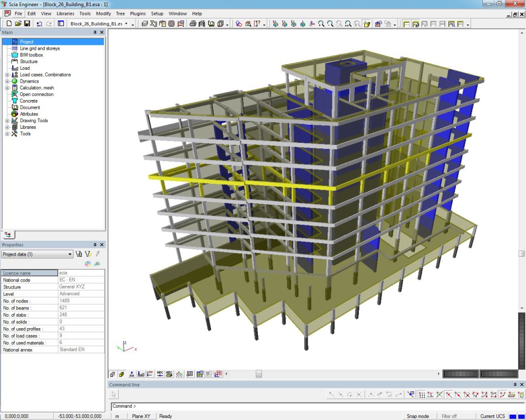The height and width of the screenshot is (420, 526).
Task: Save project with the floppy disk icon
Action: (x=27, y=24)
